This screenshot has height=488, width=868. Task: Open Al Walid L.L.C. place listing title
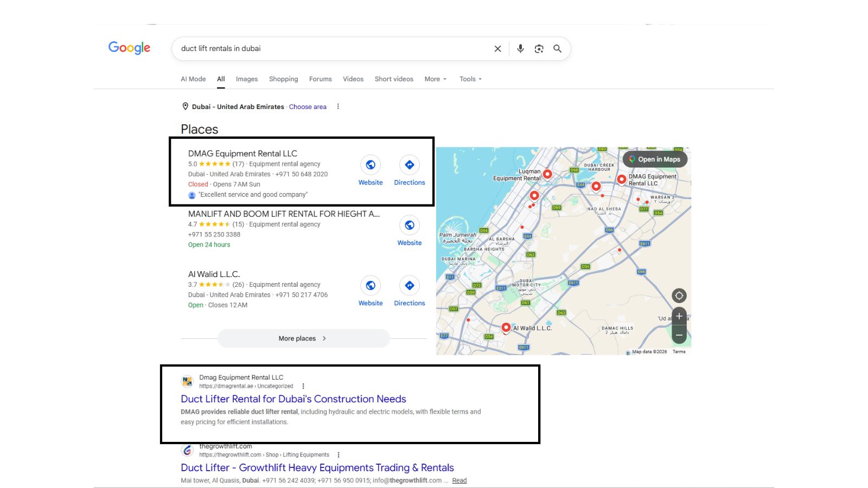(214, 274)
